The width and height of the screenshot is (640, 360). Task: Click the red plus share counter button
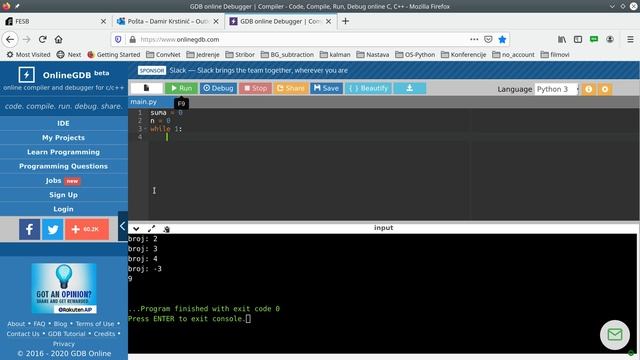click(87, 229)
